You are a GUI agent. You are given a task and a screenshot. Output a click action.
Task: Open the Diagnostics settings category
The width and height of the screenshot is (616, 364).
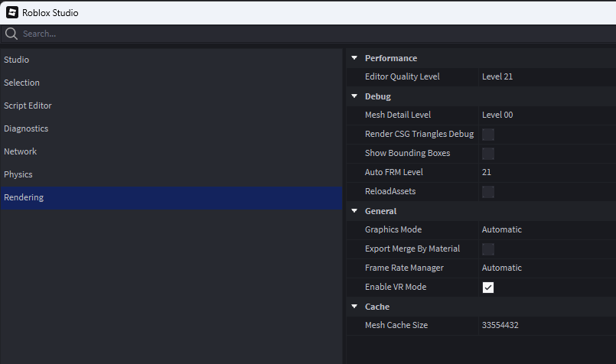(x=171, y=128)
